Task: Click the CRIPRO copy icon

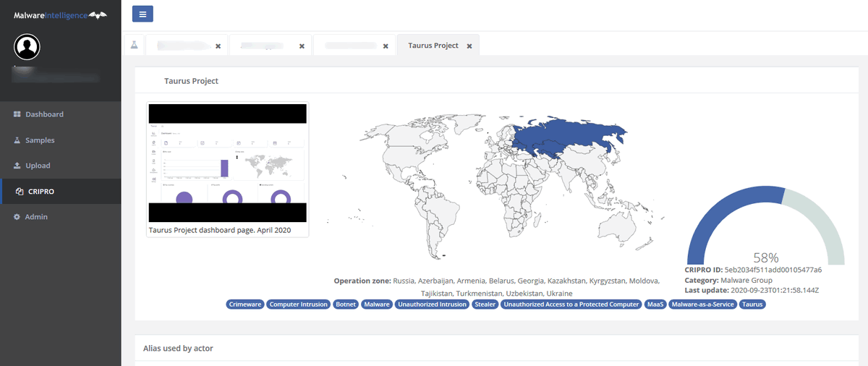Action: (20, 192)
